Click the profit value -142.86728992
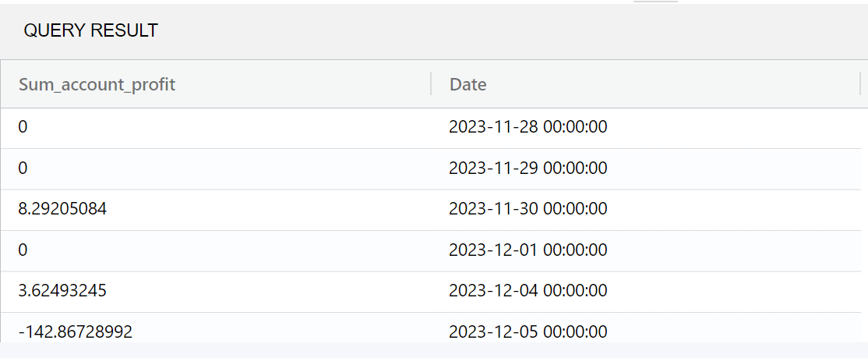The height and width of the screenshot is (358, 868). point(75,331)
